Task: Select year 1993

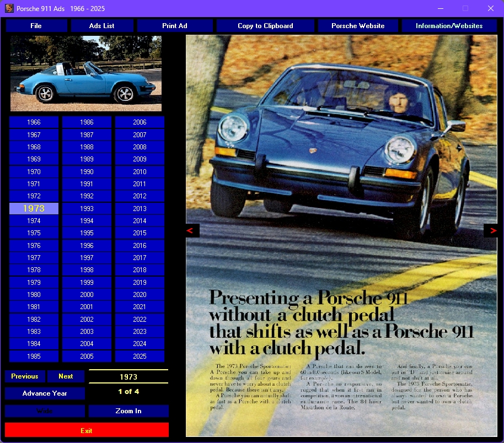Action: point(87,208)
